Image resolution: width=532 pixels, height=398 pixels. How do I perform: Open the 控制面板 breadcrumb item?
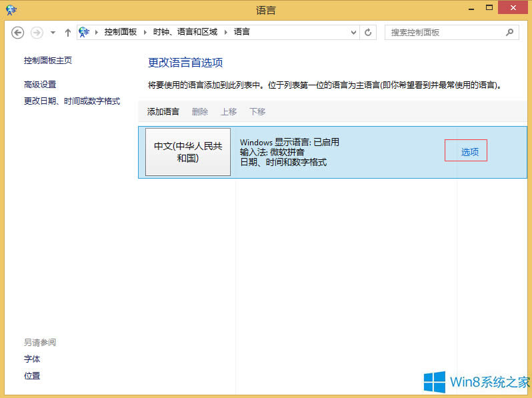(x=121, y=32)
